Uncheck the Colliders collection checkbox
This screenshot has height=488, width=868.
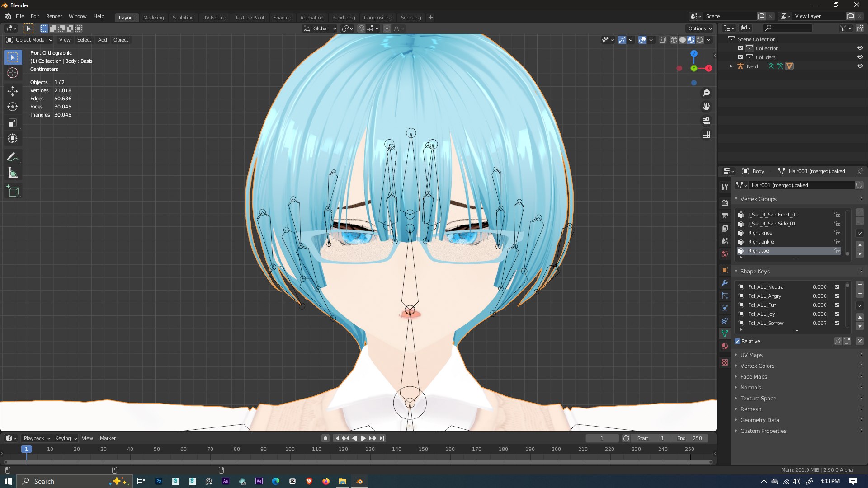pos(741,57)
